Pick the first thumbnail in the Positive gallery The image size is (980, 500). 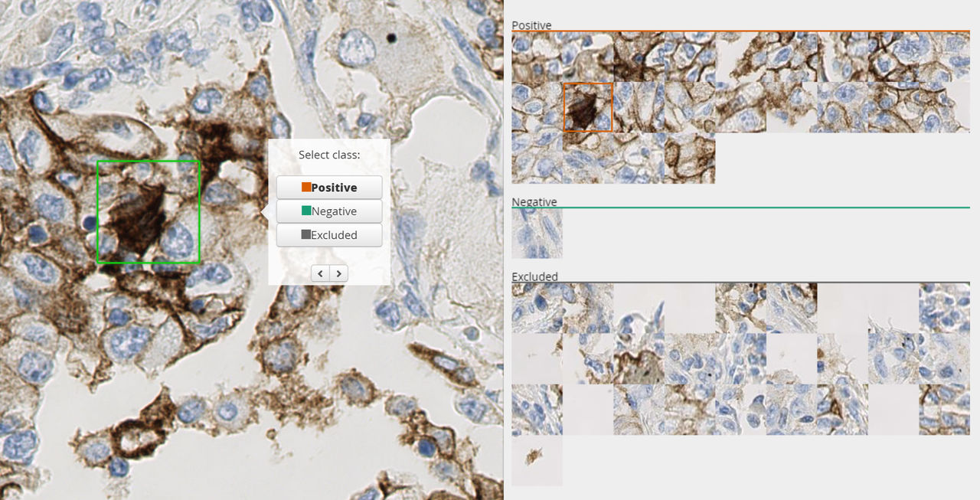click(537, 57)
